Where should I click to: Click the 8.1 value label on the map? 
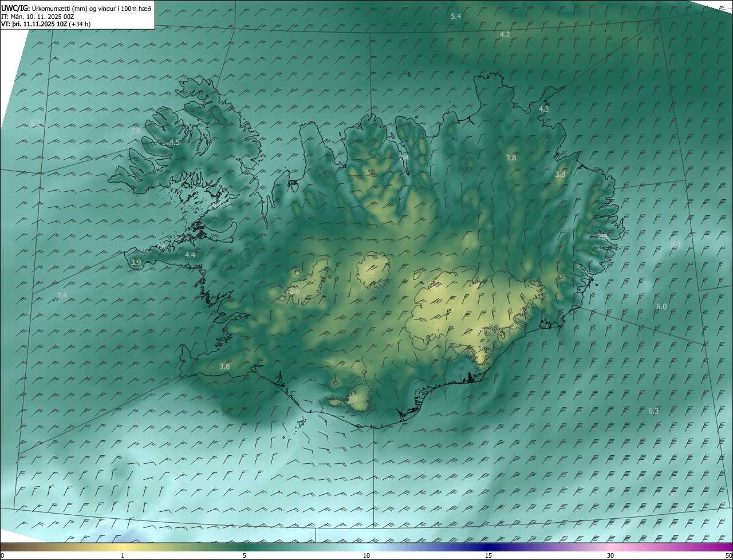(x=676, y=244)
